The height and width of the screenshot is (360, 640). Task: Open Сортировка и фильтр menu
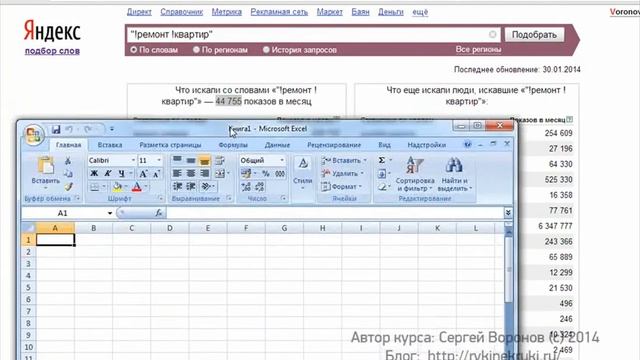pyautogui.click(x=415, y=174)
